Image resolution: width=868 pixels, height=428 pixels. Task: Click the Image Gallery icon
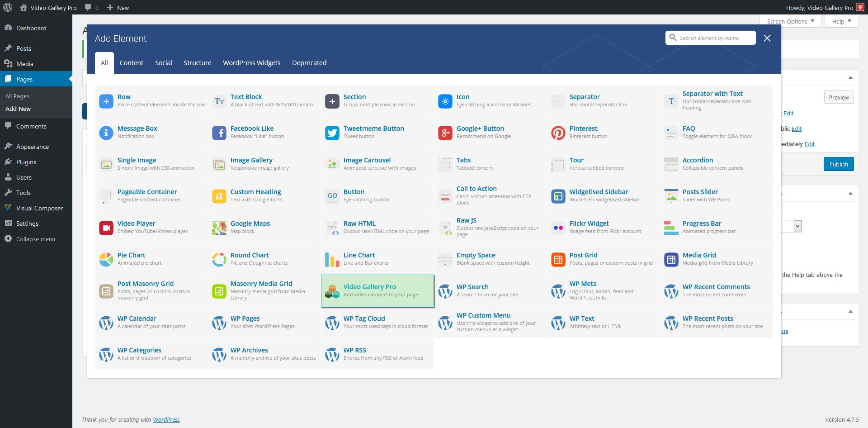[x=219, y=165]
